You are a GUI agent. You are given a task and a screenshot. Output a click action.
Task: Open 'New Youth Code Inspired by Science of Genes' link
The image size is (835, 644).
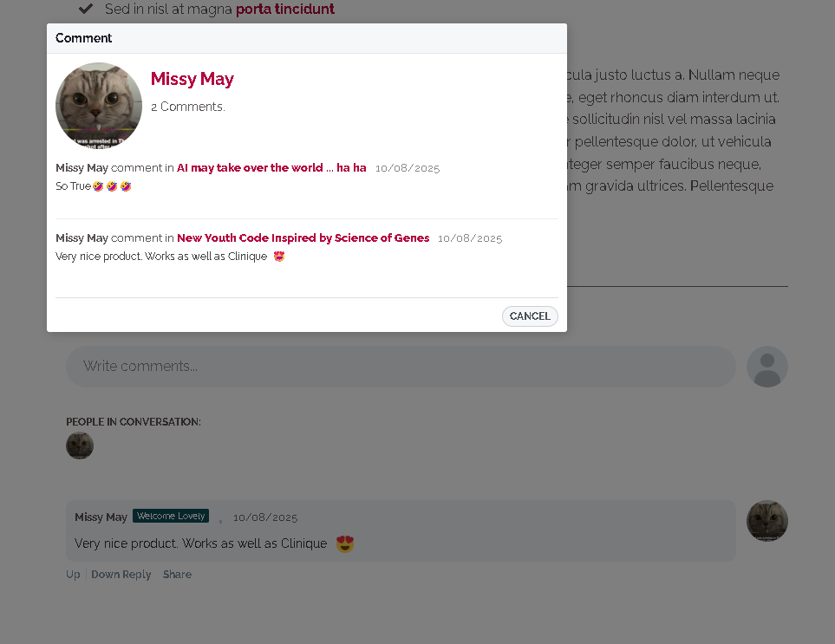point(303,238)
